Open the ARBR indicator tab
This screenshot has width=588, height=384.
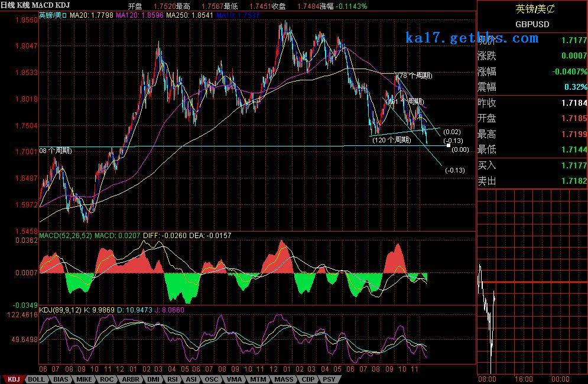(x=131, y=379)
